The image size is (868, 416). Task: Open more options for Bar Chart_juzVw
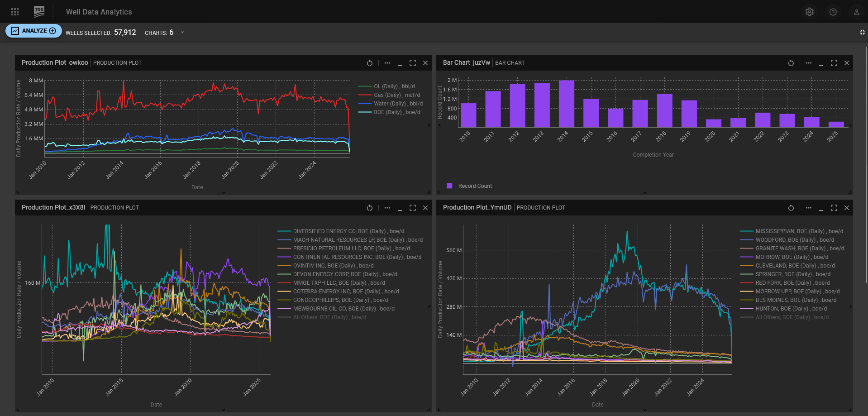coord(809,63)
